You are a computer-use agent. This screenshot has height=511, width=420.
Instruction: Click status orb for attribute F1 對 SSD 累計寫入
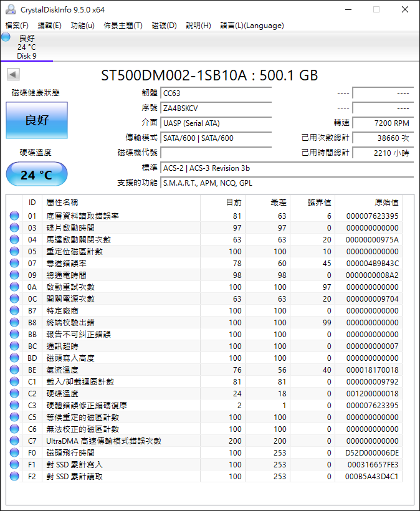point(14,464)
